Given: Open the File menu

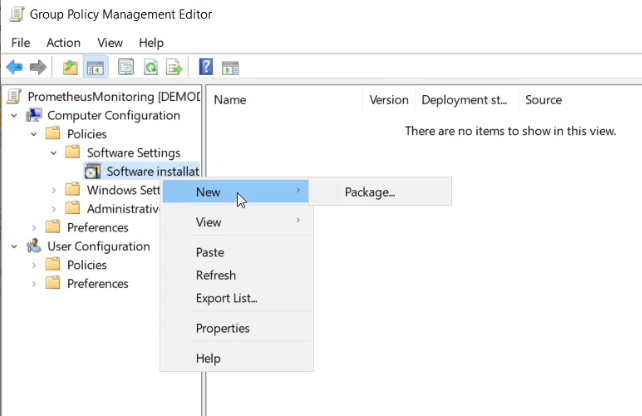Looking at the screenshot, I should [x=22, y=43].
